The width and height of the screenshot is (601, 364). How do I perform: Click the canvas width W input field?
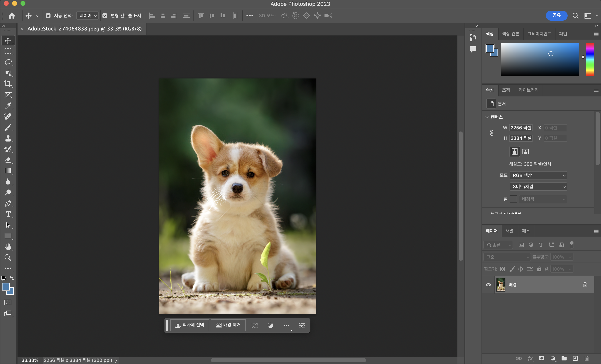coord(521,128)
